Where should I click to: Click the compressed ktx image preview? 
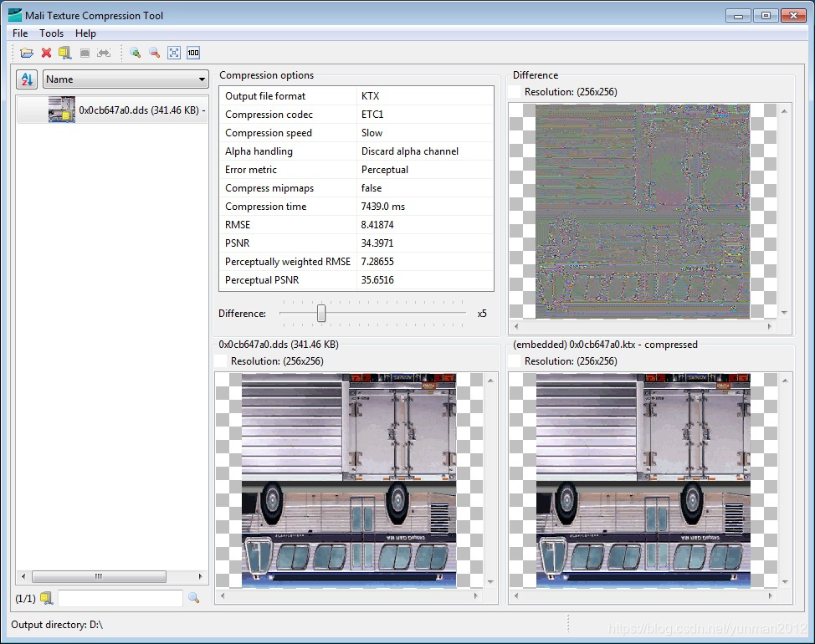click(643, 480)
